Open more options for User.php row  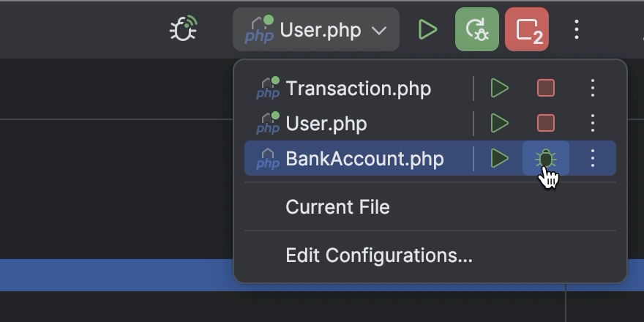tap(593, 123)
